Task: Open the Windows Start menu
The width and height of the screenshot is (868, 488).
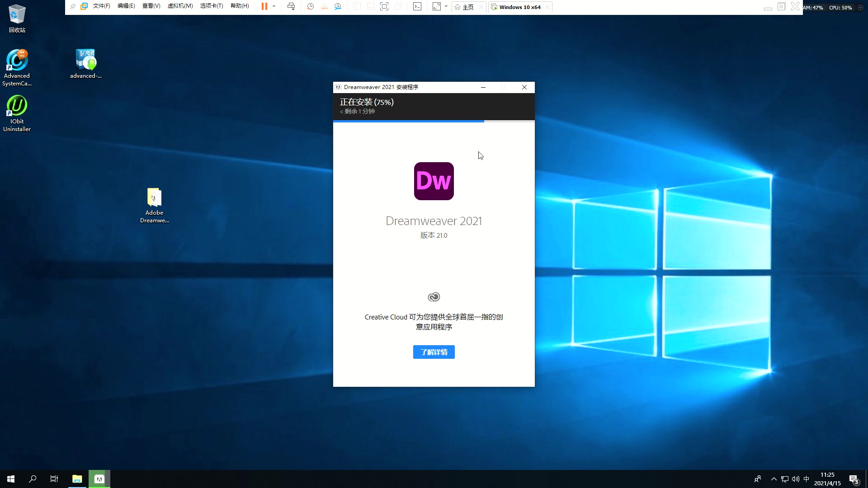Action: (x=11, y=479)
